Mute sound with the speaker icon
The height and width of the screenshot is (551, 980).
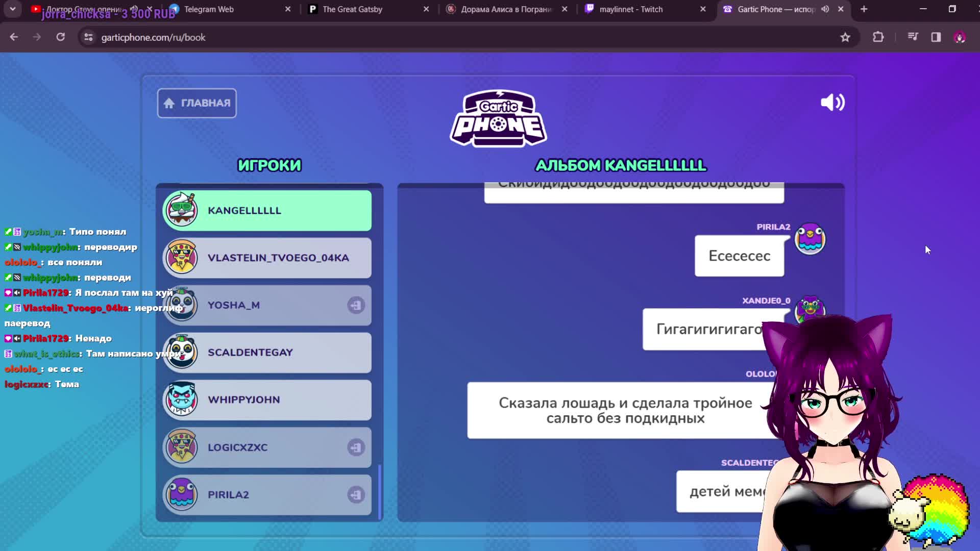[x=832, y=103]
